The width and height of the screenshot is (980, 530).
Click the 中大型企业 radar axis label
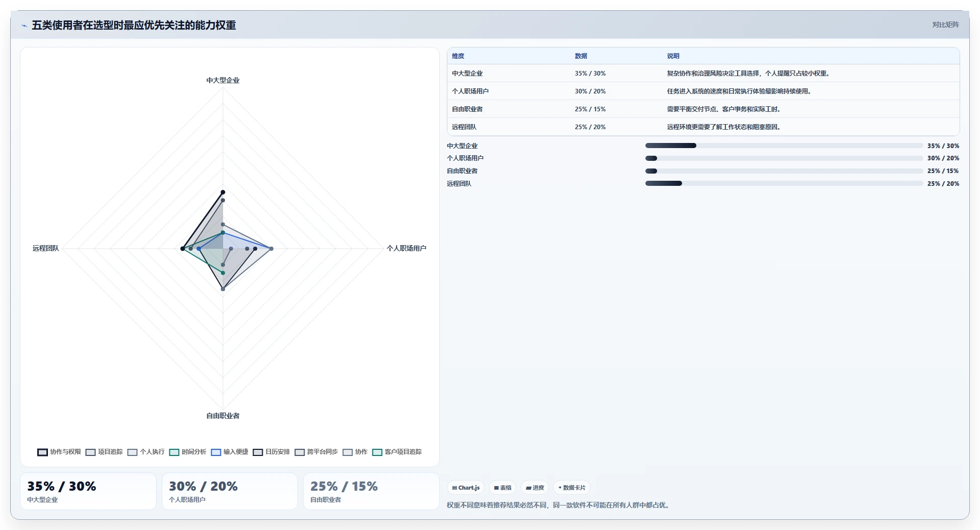click(223, 81)
